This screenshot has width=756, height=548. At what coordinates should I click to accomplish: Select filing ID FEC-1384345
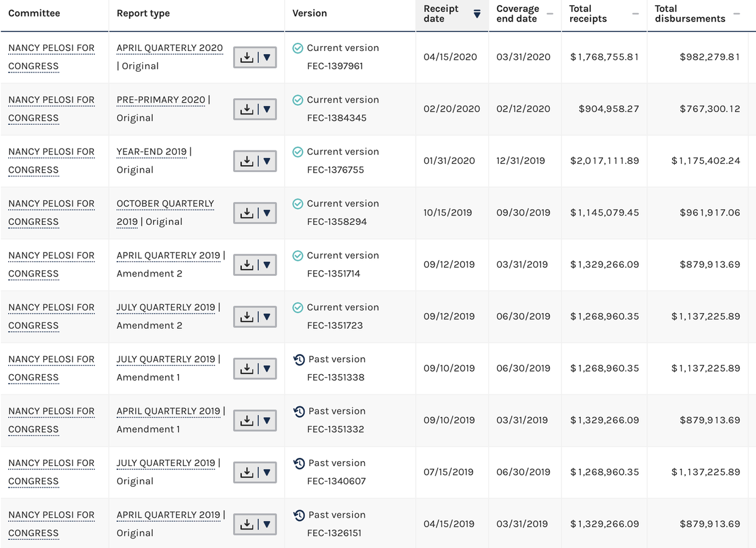point(336,118)
